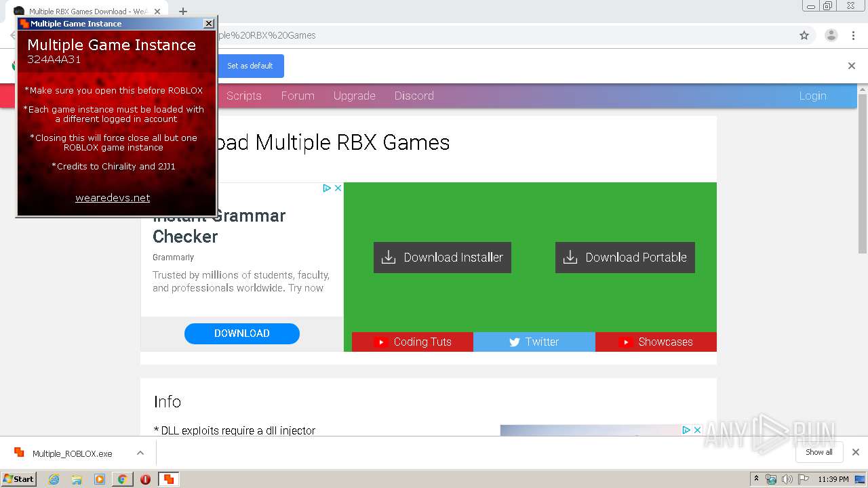Click the Grammarly ad headline Instant Grammar Checker

[219, 226]
